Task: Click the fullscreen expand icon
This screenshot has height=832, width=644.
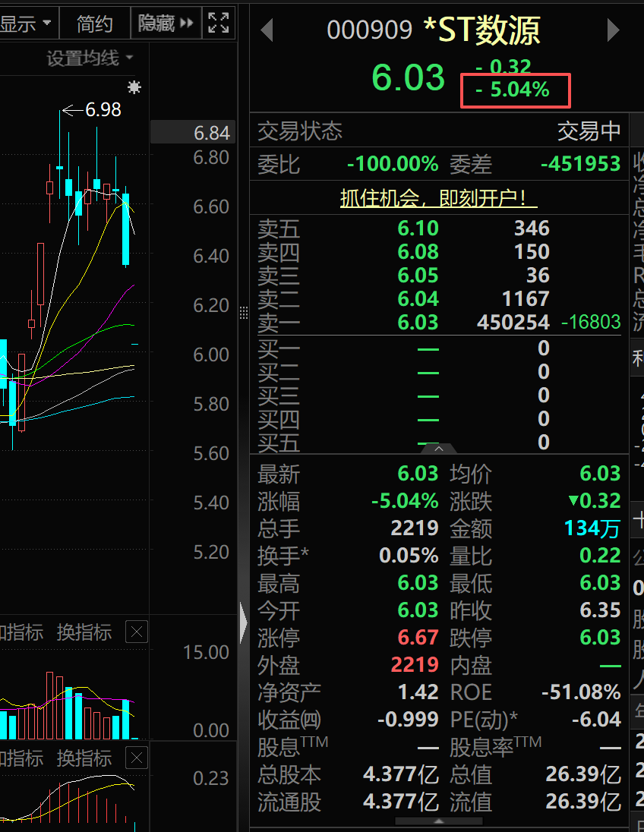Action: [219, 23]
